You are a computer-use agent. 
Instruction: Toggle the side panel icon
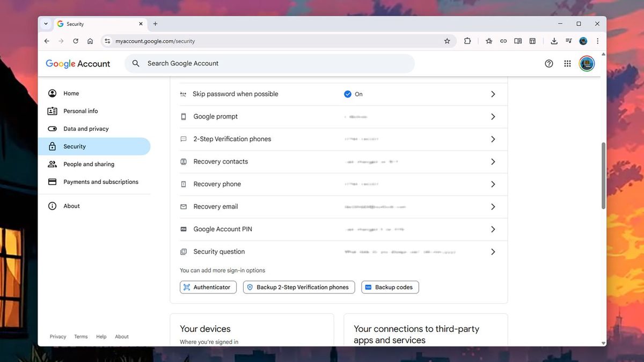coord(532,41)
